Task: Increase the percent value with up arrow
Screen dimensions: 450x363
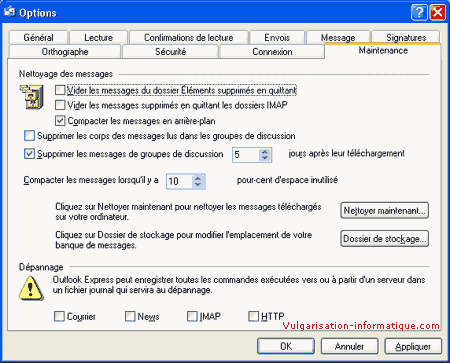Action: [x=198, y=178]
